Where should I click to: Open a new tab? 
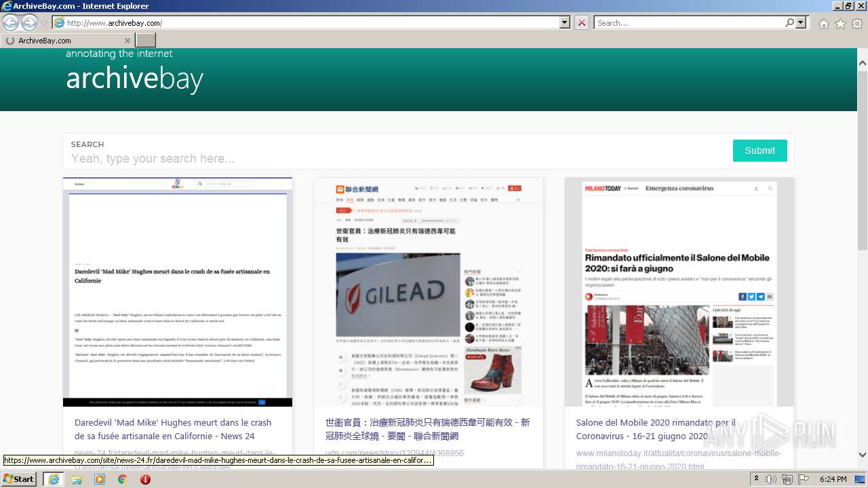tap(145, 41)
